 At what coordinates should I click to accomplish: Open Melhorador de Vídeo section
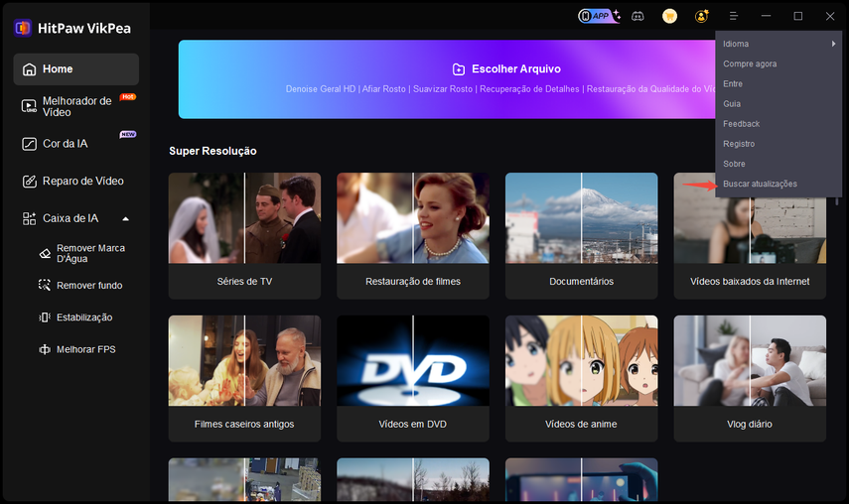pos(76,106)
